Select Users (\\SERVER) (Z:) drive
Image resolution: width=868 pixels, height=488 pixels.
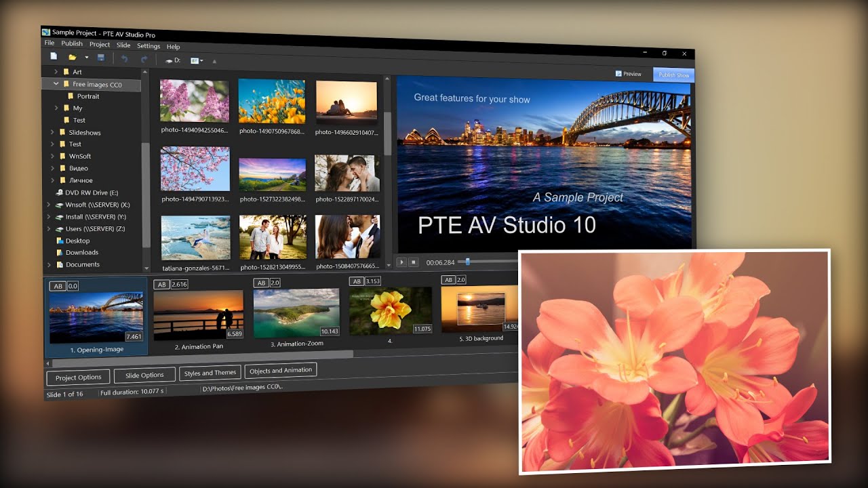pos(90,228)
